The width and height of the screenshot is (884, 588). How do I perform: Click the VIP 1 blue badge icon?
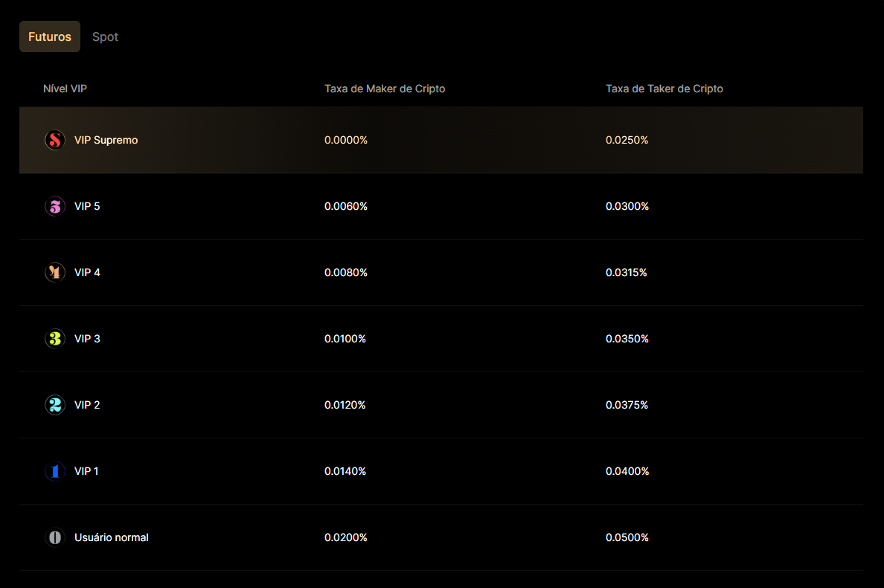coord(55,471)
